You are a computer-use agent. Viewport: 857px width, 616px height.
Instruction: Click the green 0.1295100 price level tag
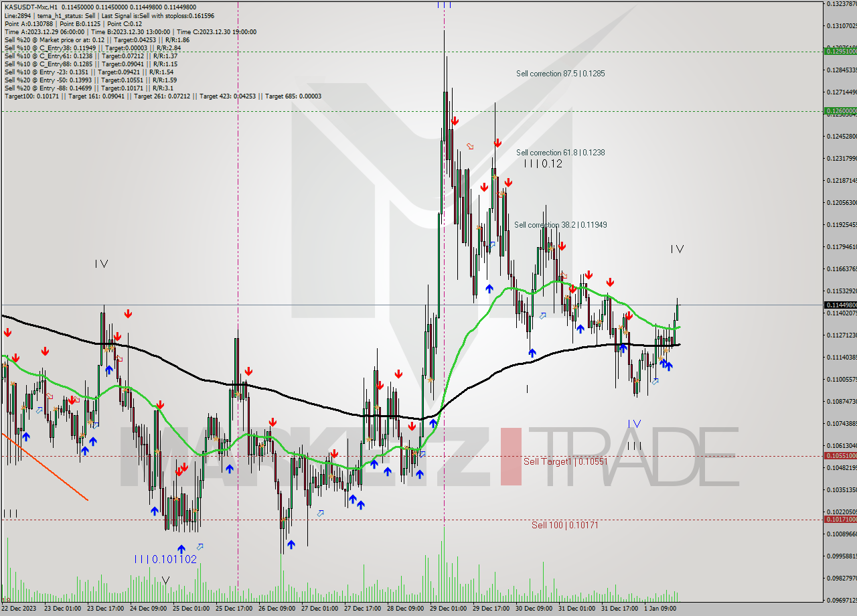tap(840, 51)
